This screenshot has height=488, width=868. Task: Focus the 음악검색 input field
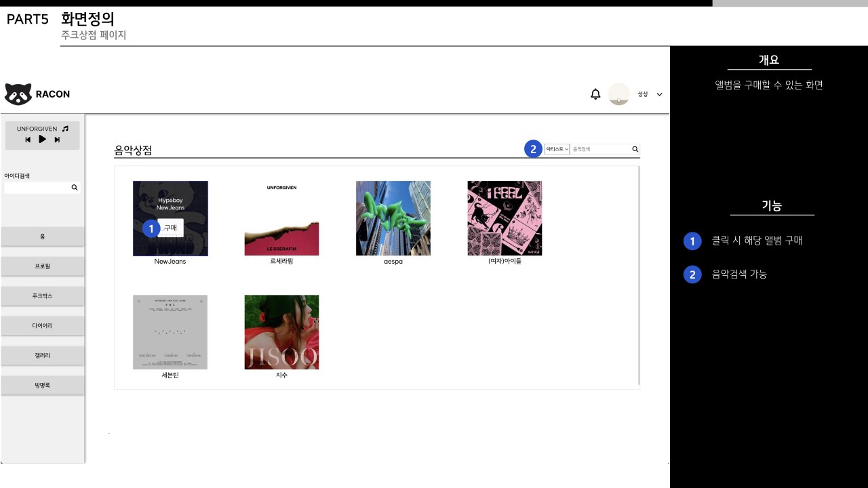[601, 149]
